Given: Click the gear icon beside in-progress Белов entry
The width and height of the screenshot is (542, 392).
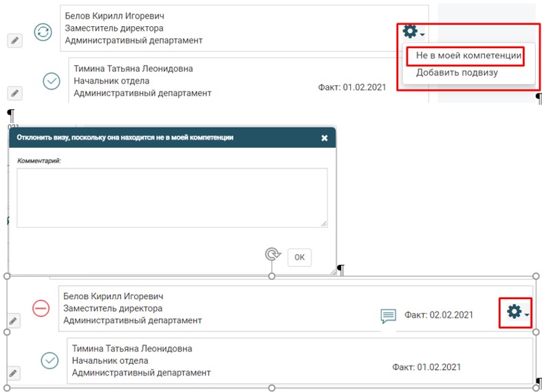Looking at the screenshot, I should click(x=410, y=32).
